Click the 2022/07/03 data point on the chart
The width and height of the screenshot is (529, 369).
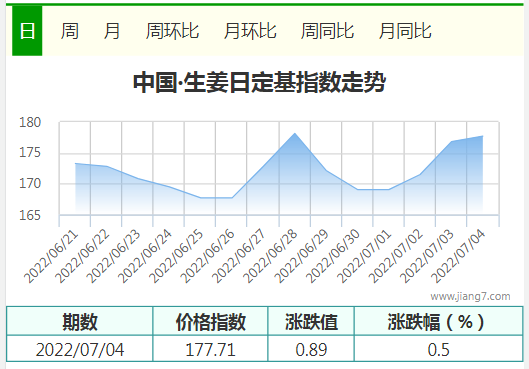pos(451,142)
